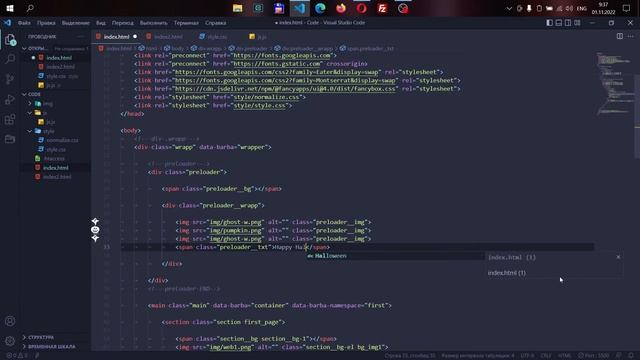
Task: Open the Выделение menu
Action: pos(76,23)
